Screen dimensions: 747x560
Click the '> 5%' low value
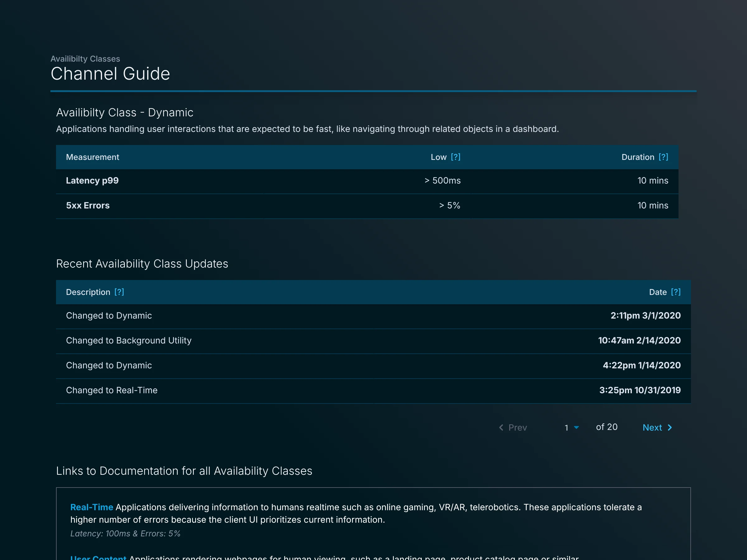coord(449,206)
